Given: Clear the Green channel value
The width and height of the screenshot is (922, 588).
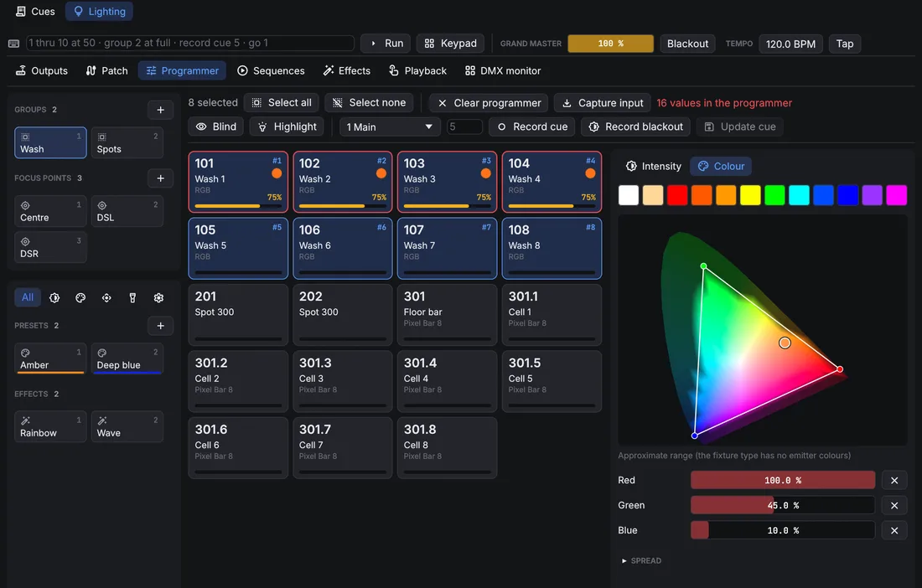Looking at the screenshot, I should pos(894,505).
